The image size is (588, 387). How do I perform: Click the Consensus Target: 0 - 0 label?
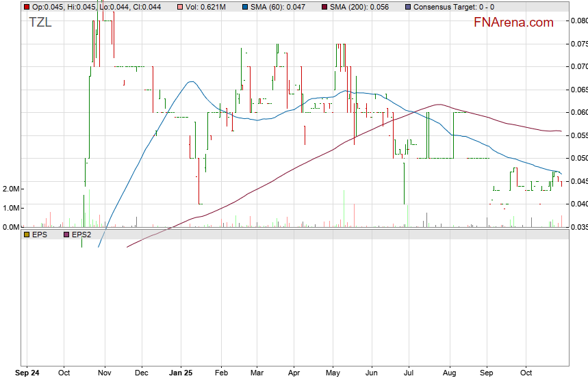(x=454, y=7)
